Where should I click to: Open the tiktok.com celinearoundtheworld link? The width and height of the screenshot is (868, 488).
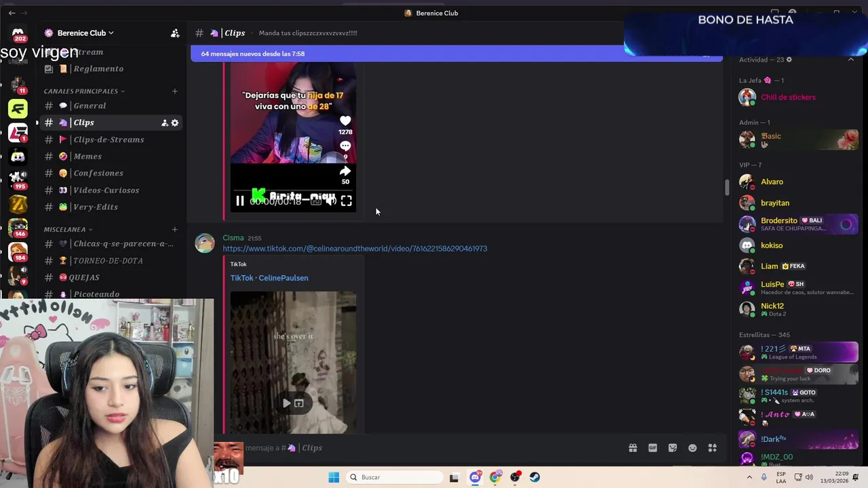[x=355, y=249]
